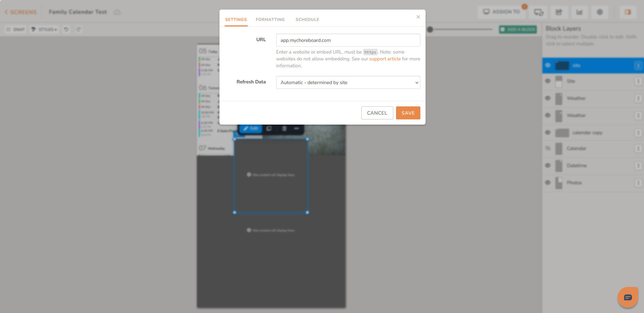Viewport: 644px width, 313px height.
Task: Click the green Add a Block button
Action: [518, 30]
